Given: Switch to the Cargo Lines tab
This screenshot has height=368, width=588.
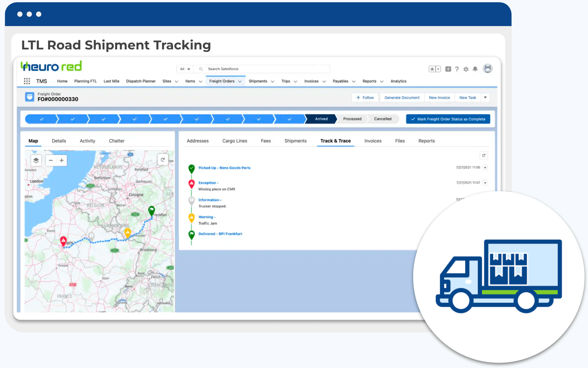Looking at the screenshot, I should coord(235,141).
